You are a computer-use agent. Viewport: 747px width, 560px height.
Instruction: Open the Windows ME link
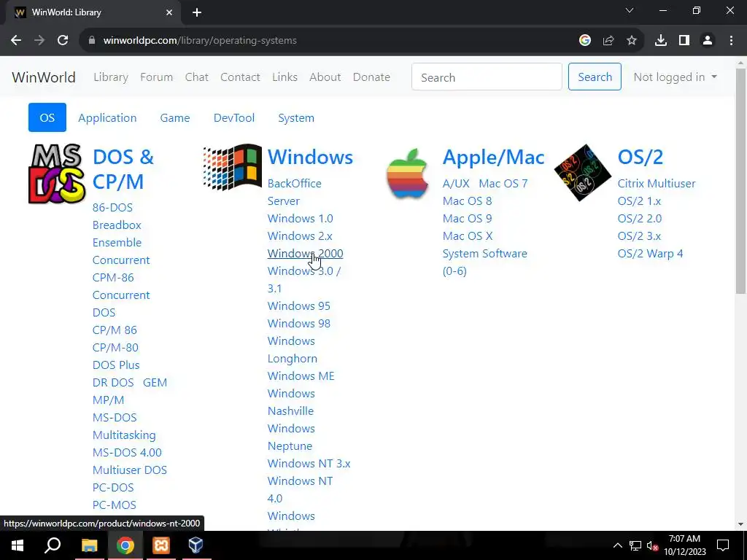click(x=301, y=376)
